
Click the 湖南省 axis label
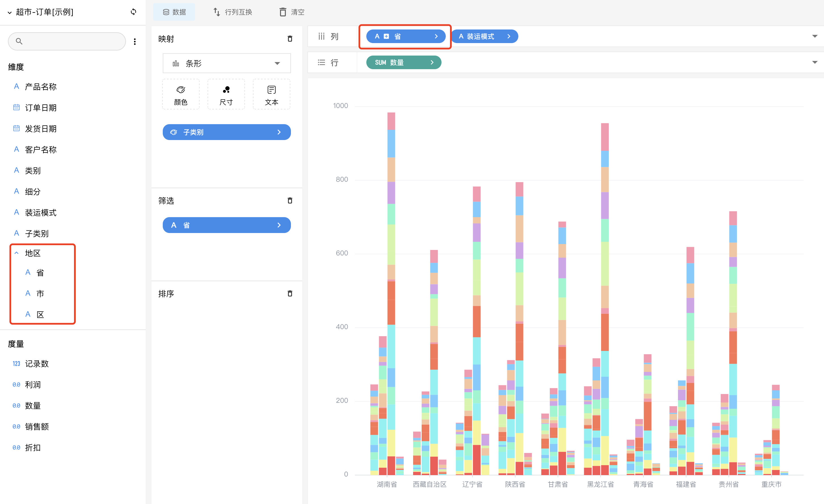pos(387,484)
